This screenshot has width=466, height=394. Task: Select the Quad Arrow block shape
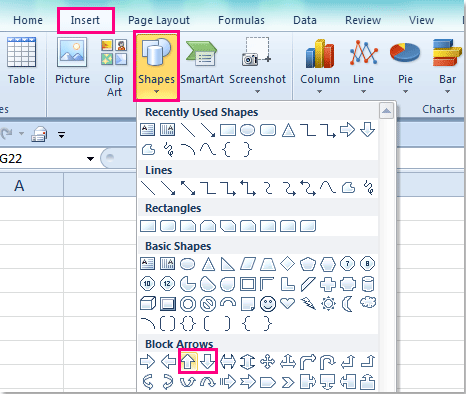268,362
